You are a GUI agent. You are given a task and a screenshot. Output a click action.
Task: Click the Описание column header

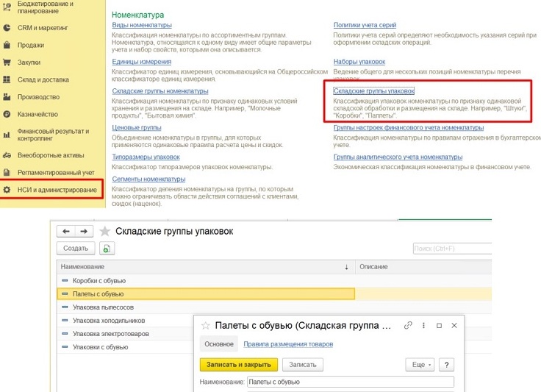point(423,267)
